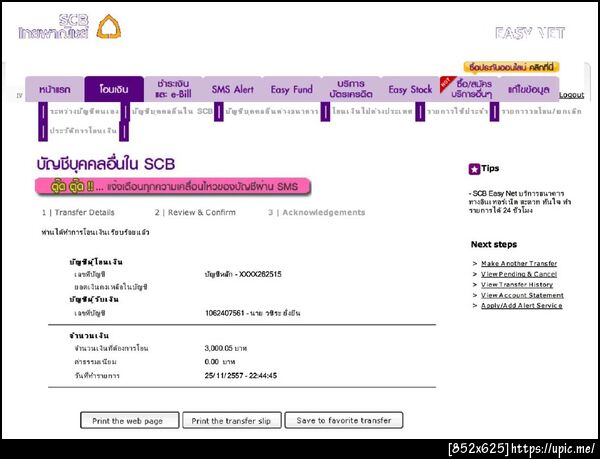
Task: Click source account XXXX262515 text
Action: pos(243,274)
